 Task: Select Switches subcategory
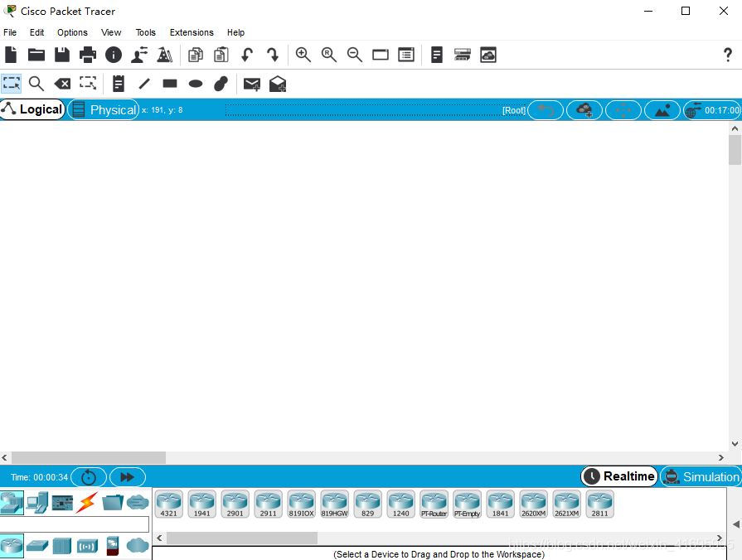click(x=37, y=546)
